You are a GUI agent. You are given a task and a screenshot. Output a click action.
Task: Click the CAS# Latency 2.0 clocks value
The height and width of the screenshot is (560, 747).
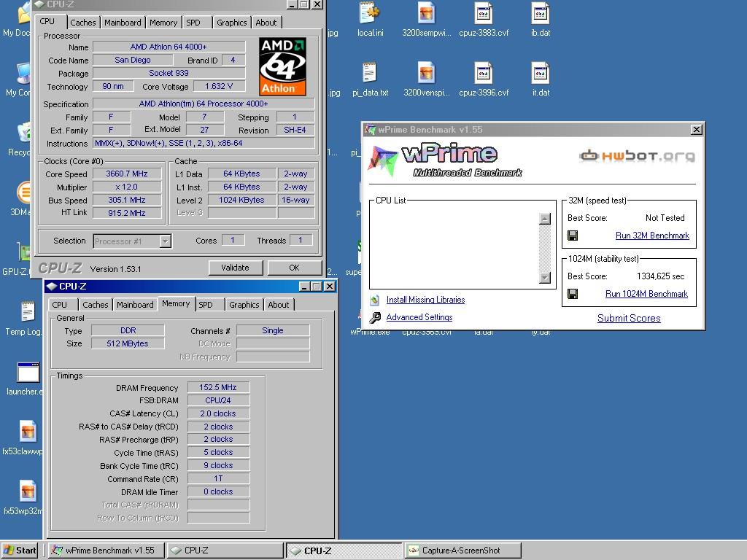coord(217,413)
